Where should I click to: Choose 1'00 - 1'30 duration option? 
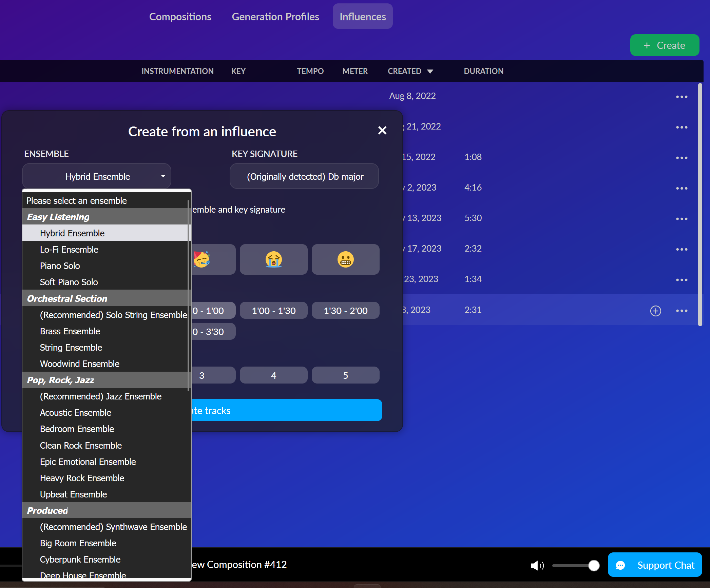click(273, 311)
